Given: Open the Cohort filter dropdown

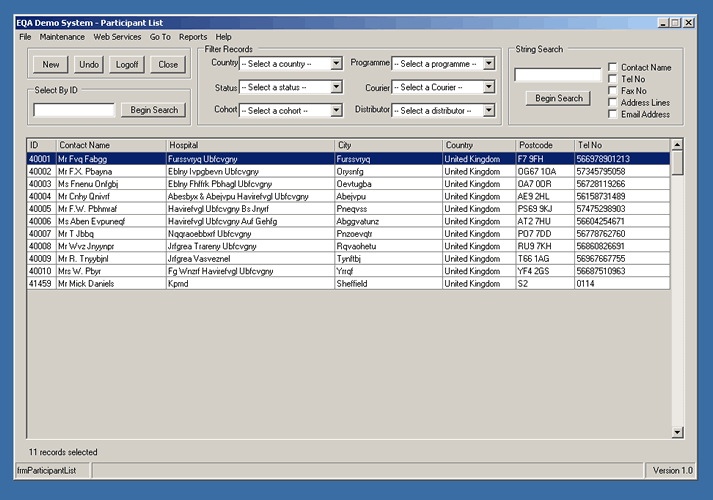Looking at the screenshot, I should point(336,111).
